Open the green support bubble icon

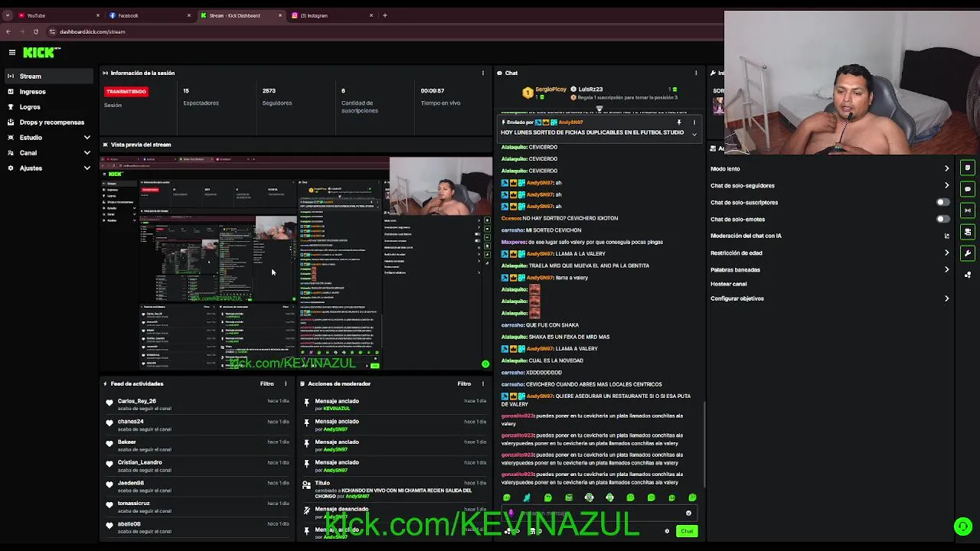[x=963, y=526]
